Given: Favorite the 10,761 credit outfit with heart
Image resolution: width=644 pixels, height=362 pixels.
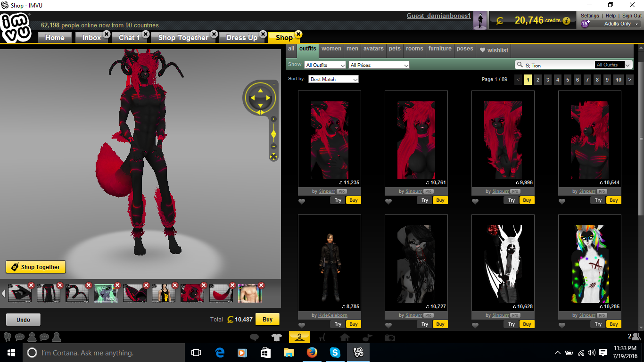Looking at the screenshot, I should (388, 201).
